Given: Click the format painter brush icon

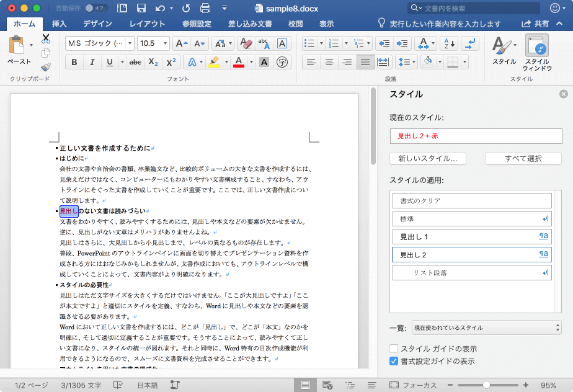Looking at the screenshot, I should [x=46, y=68].
